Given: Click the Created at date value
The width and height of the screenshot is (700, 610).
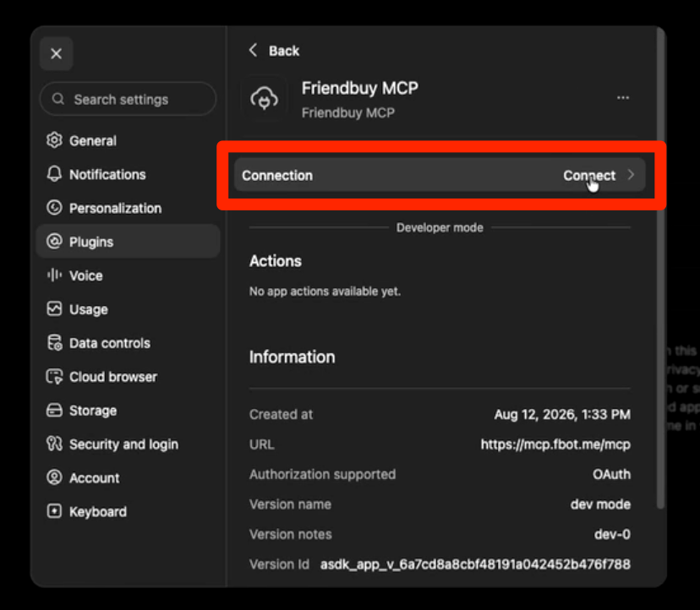Looking at the screenshot, I should click(x=562, y=415).
